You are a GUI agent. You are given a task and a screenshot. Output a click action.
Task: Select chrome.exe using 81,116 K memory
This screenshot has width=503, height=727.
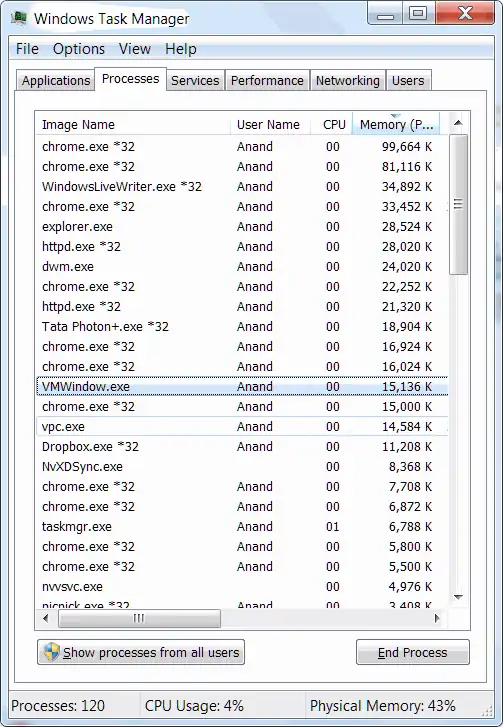click(x=242, y=166)
